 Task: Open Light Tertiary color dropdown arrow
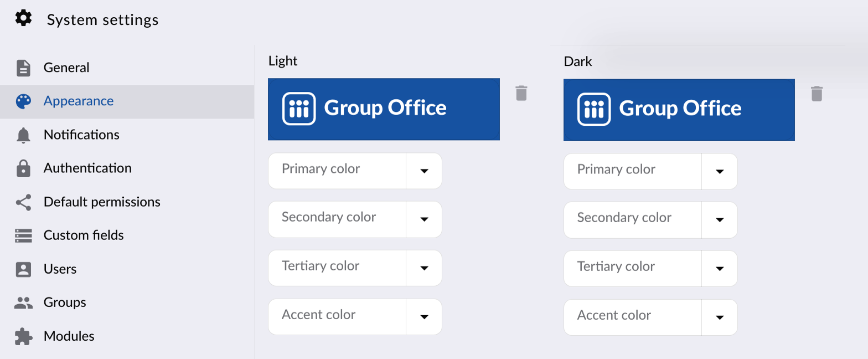click(x=424, y=268)
